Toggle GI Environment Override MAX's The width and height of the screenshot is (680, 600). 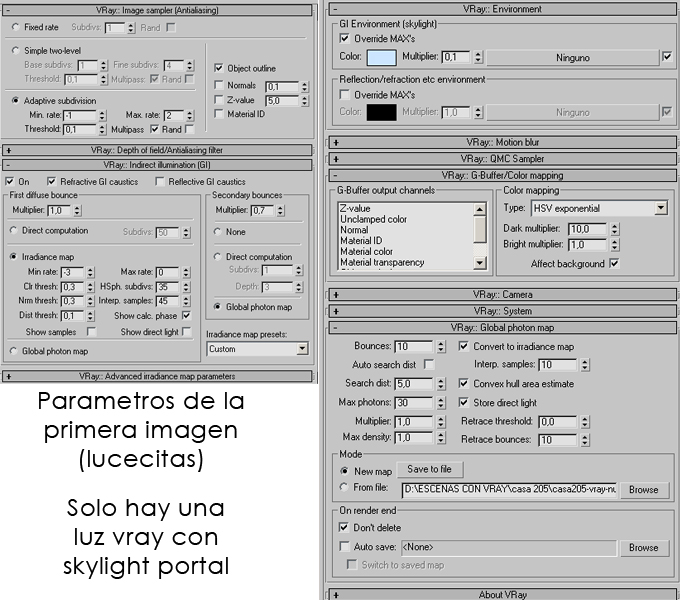click(344, 38)
